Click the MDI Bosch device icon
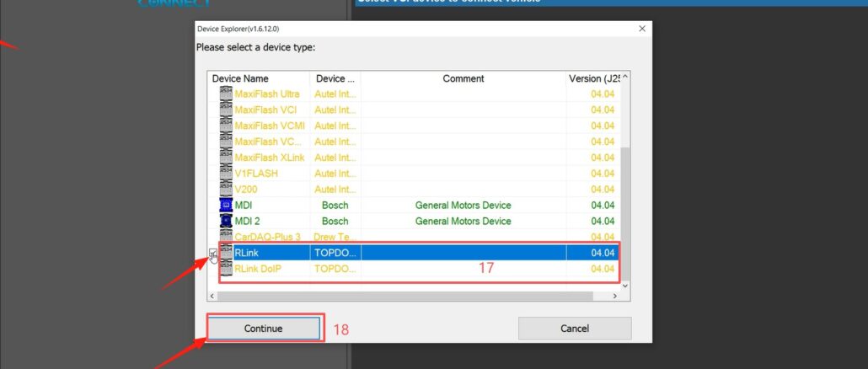The width and height of the screenshot is (868, 369). [226, 205]
